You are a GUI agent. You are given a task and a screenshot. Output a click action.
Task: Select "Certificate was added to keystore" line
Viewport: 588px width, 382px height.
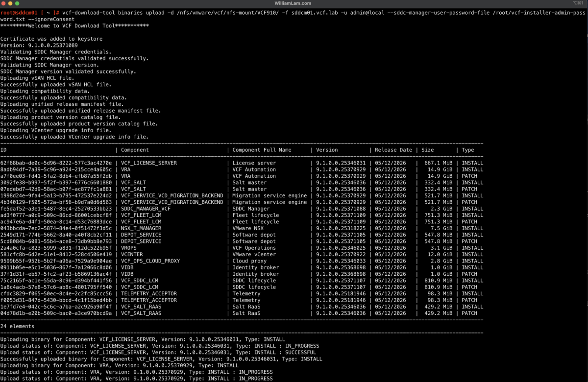point(51,39)
